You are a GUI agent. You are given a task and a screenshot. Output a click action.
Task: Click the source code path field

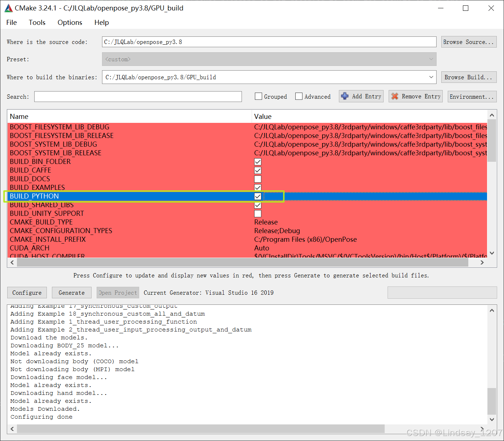point(269,42)
